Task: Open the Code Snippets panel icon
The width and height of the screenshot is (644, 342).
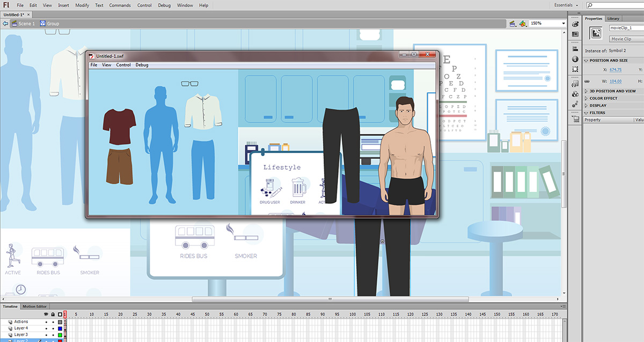Action: click(575, 84)
